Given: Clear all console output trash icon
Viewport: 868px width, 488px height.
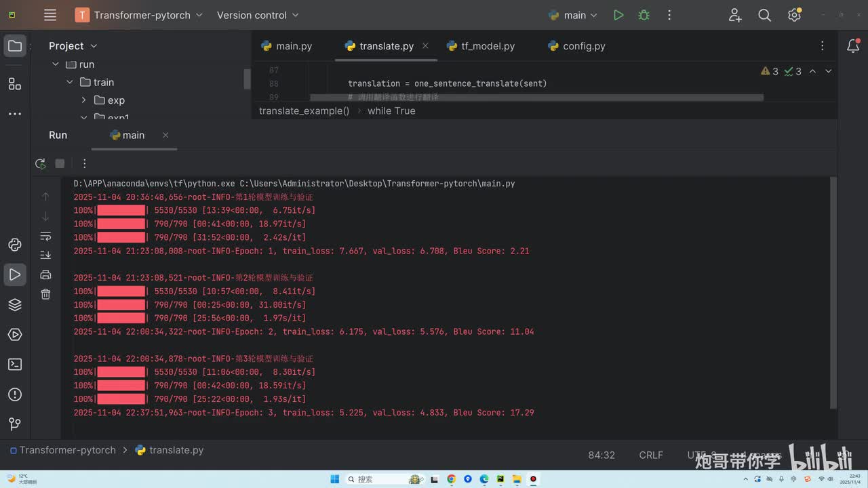Looking at the screenshot, I should [x=45, y=294].
